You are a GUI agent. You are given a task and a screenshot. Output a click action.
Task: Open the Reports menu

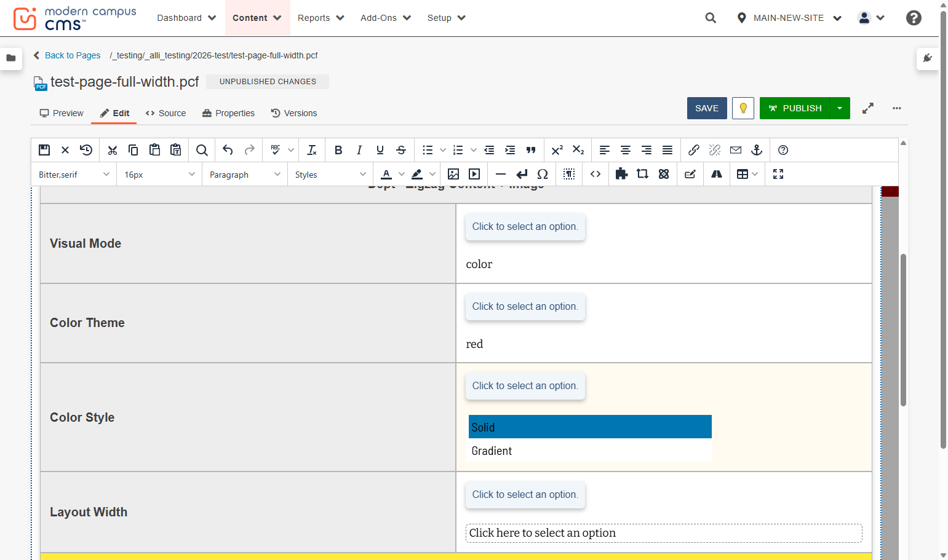[x=321, y=18]
